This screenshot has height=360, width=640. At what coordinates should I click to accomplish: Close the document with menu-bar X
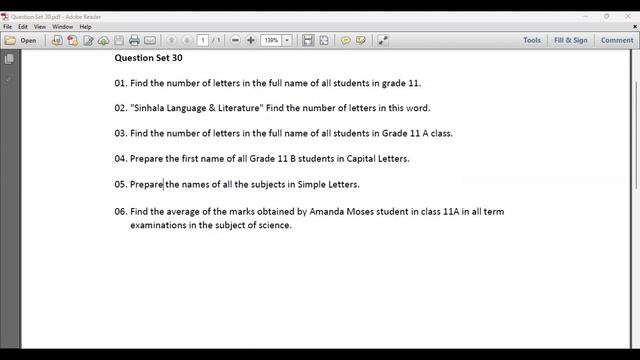pos(635,27)
